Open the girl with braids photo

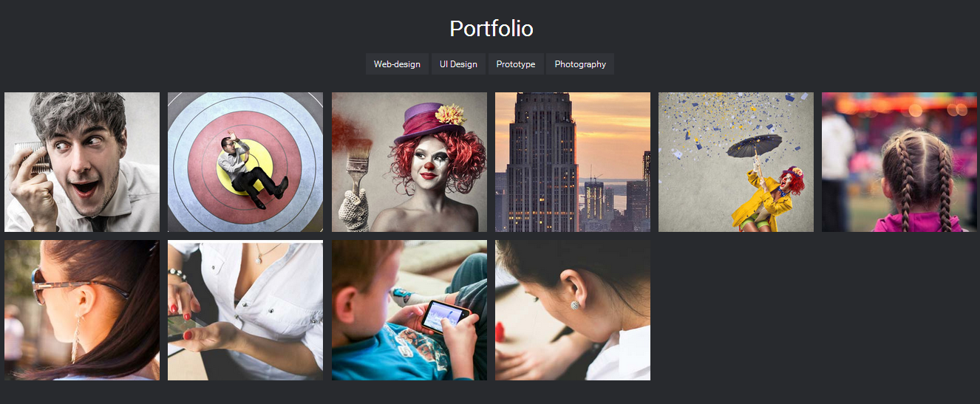[x=899, y=162]
